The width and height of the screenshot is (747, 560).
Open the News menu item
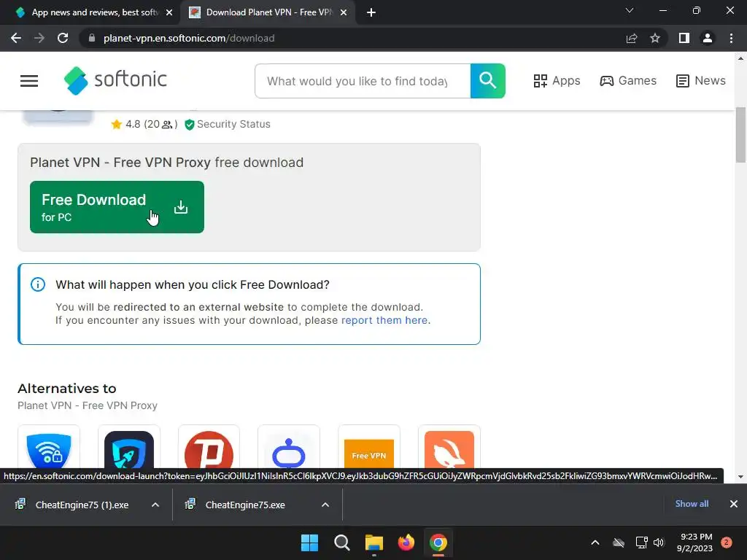[701, 81]
